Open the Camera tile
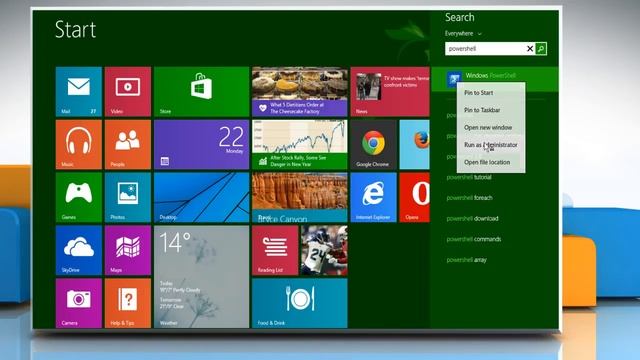640x360 pixels. (x=79, y=303)
